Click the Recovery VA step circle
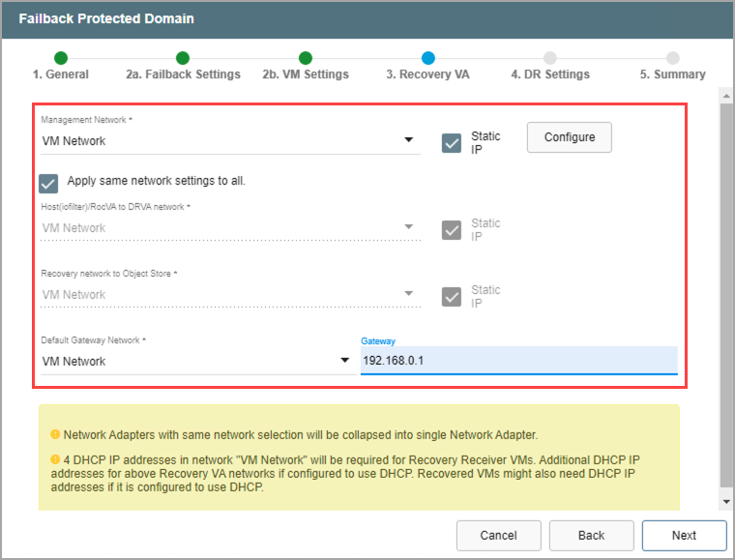This screenshot has height=560, width=735. pyautogui.click(x=427, y=58)
